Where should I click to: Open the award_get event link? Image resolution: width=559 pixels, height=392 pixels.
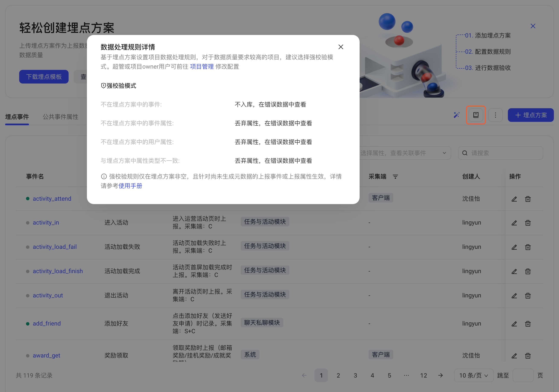46,356
